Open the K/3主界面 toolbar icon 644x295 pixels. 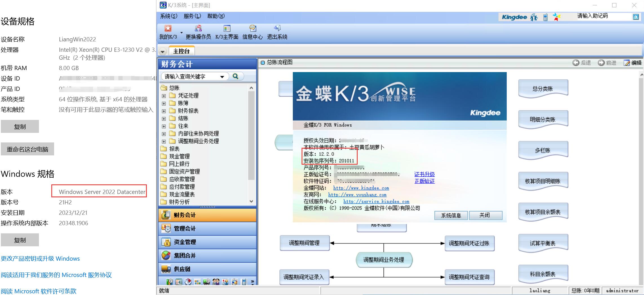(x=227, y=28)
